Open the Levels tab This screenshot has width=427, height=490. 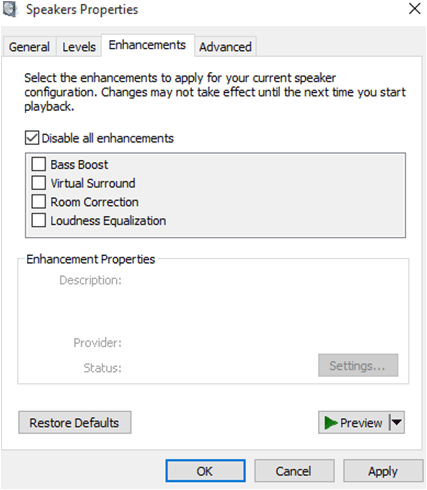point(79,47)
